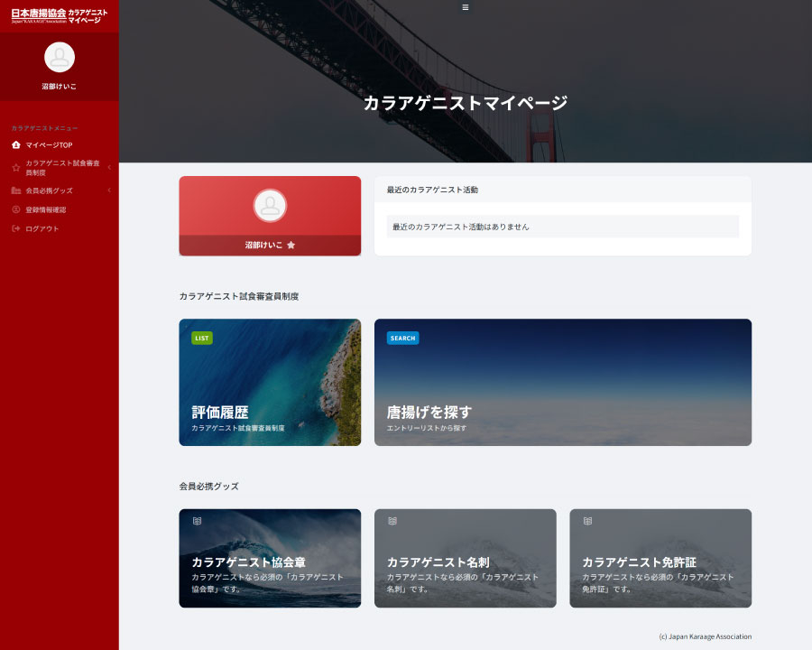Click the star icon next to 沼部けいこ on red card

(291, 245)
